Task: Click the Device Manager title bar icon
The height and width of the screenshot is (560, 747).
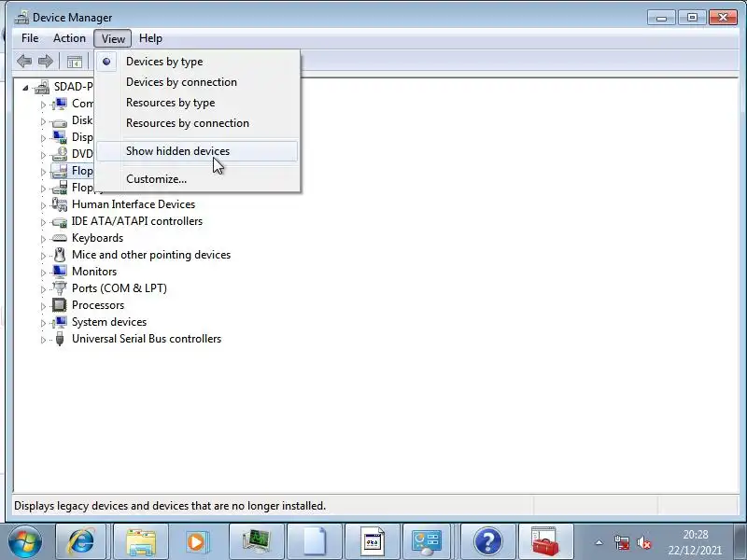Action: pos(21,18)
